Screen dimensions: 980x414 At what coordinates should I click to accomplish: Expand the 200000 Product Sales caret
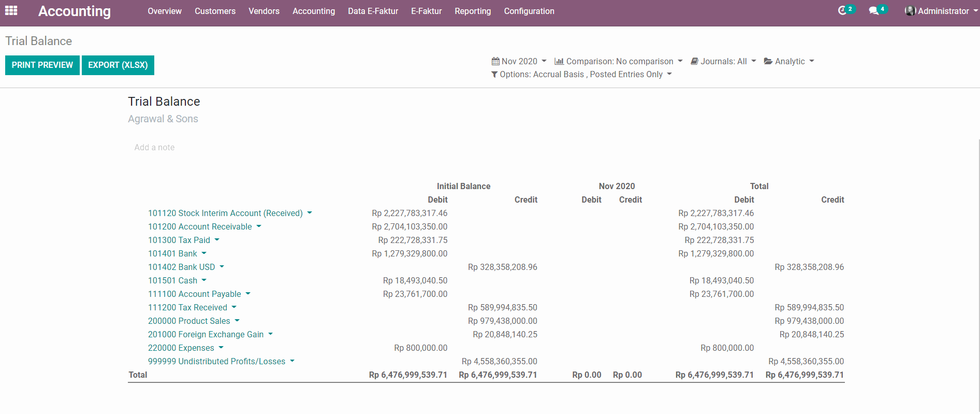[x=237, y=321]
